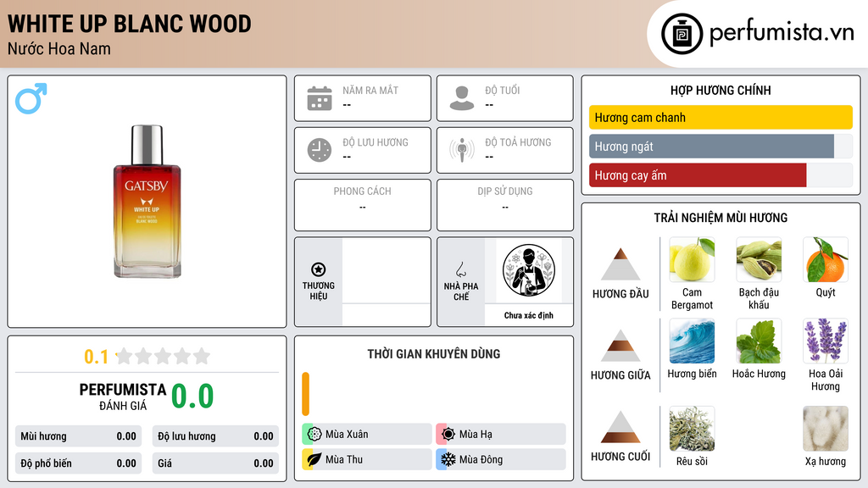Open the Cam Bergamot note image
Screen dimensions: 868x488
(x=692, y=259)
